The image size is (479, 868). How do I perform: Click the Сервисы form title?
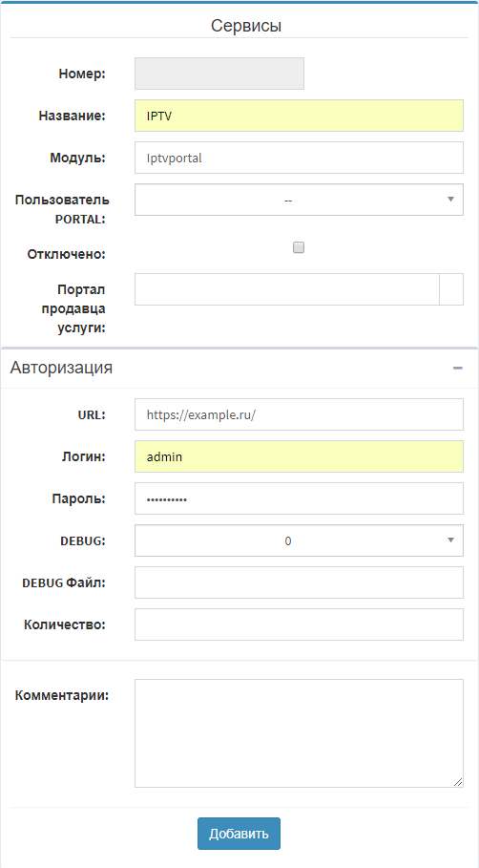click(246, 26)
